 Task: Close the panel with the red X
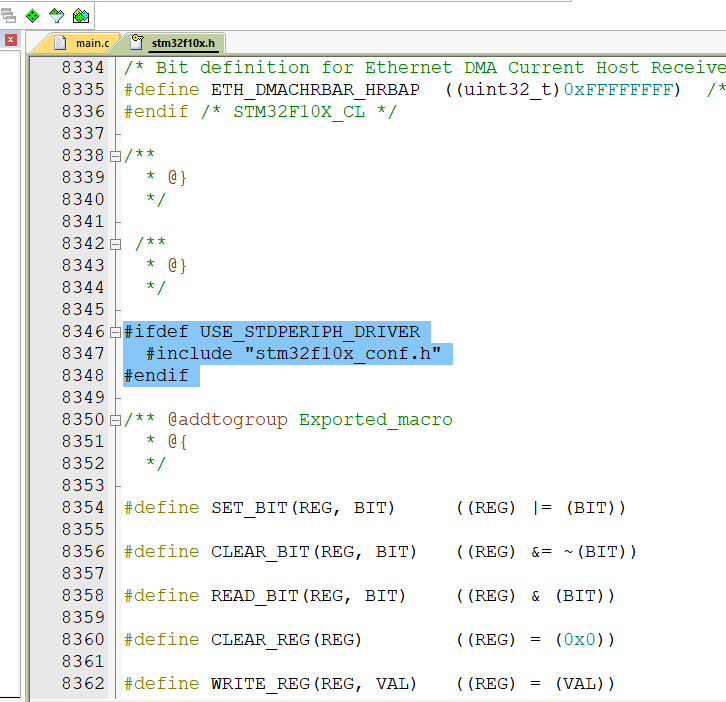(x=11, y=40)
